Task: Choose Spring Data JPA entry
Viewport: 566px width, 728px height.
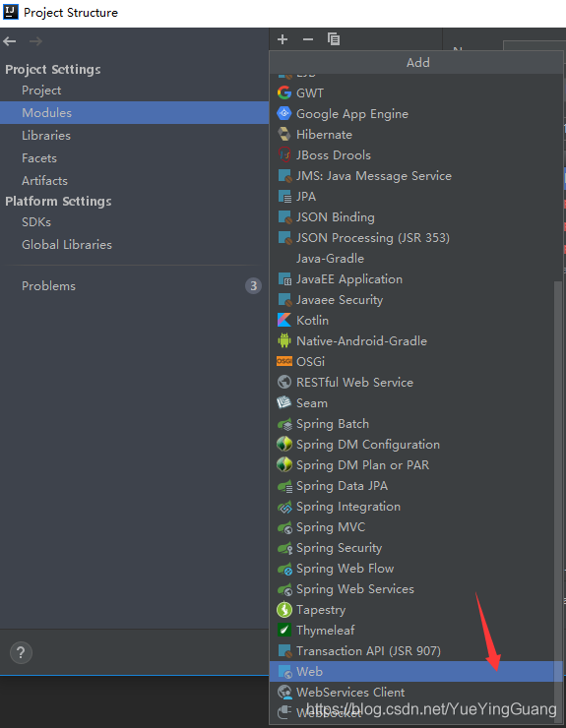Action: [x=415, y=486]
